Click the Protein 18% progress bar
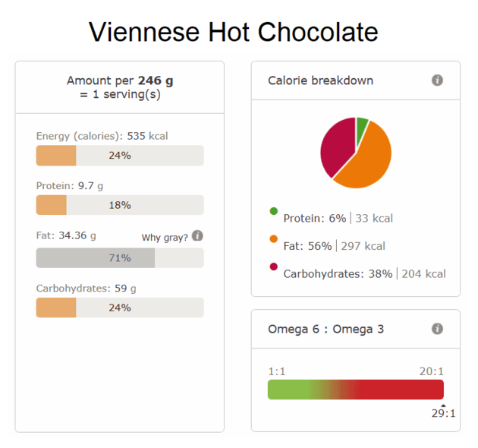Screen dimensions: 478x448 [120, 205]
